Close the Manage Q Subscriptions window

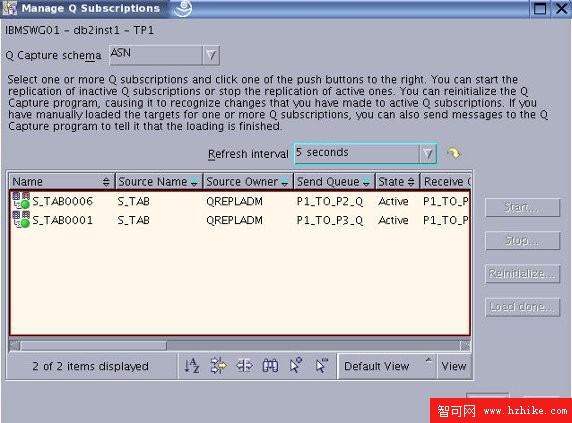click(561, 8)
